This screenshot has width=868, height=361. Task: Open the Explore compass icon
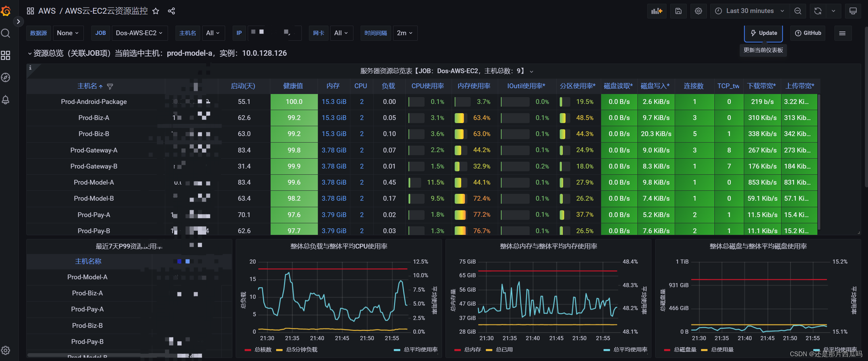6,78
